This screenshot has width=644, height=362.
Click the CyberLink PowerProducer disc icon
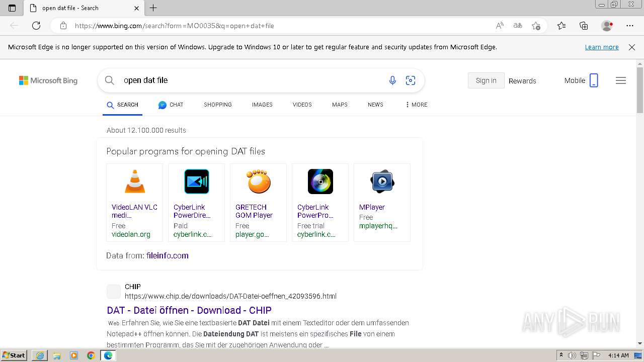[320, 182]
